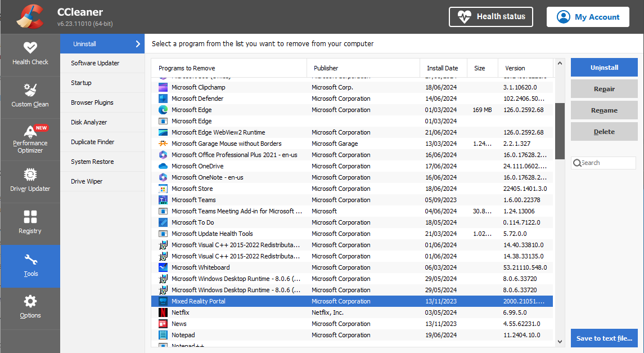The height and width of the screenshot is (353, 644).
Task: Click the Mixed Reality Portal icon
Action: pos(163,301)
